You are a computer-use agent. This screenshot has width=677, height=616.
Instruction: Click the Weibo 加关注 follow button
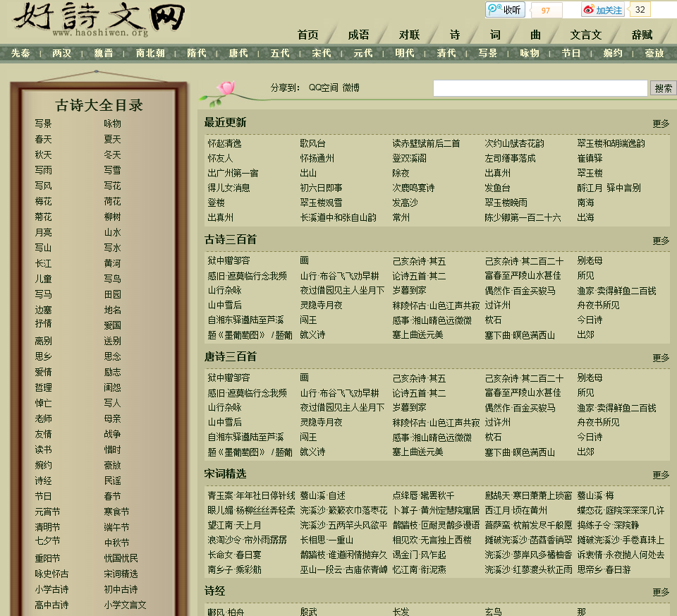pos(602,10)
